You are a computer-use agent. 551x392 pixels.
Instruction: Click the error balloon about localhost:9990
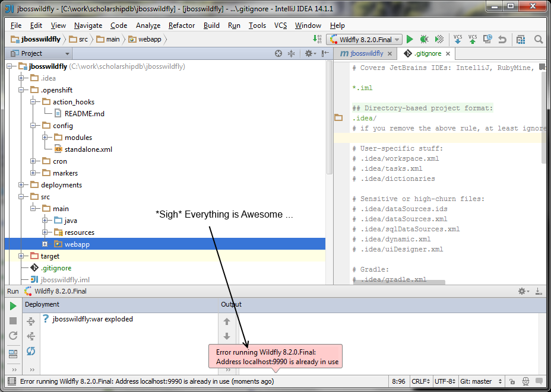pyautogui.click(x=275, y=356)
